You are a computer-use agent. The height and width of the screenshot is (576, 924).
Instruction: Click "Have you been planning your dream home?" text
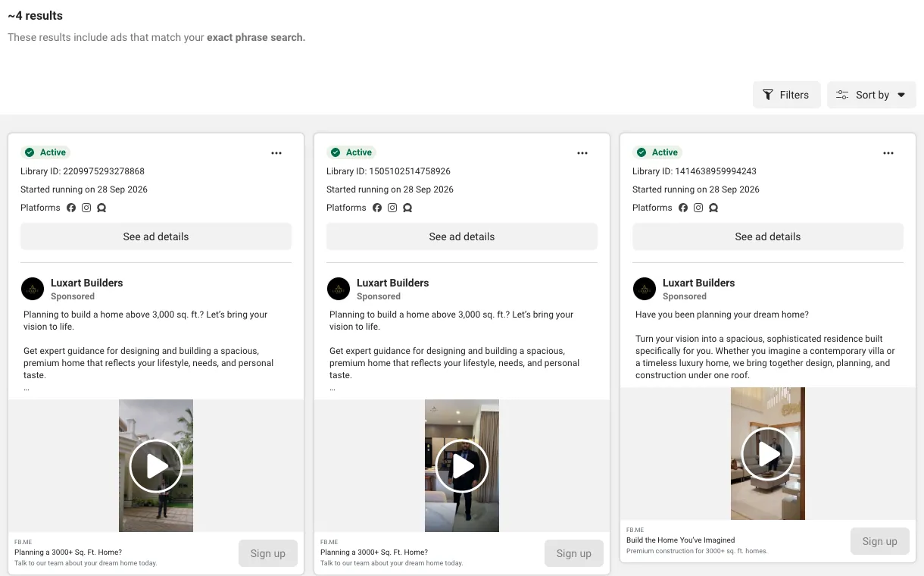[723, 315]
